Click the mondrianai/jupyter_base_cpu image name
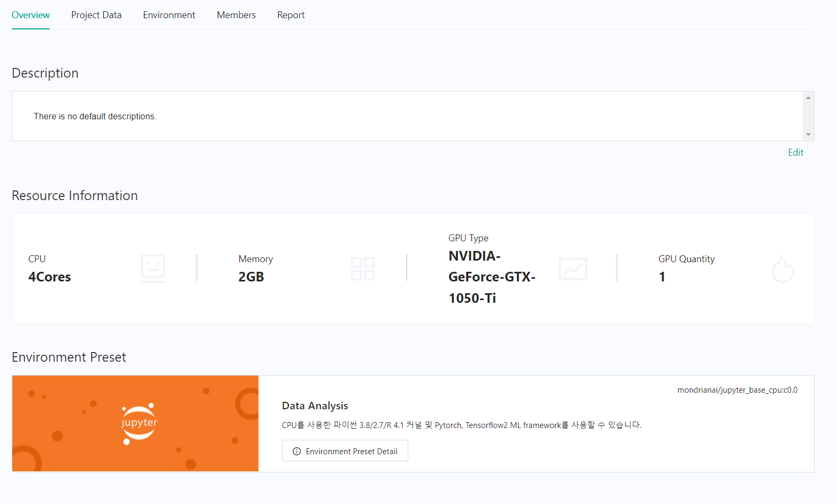 tap(737, 390)
